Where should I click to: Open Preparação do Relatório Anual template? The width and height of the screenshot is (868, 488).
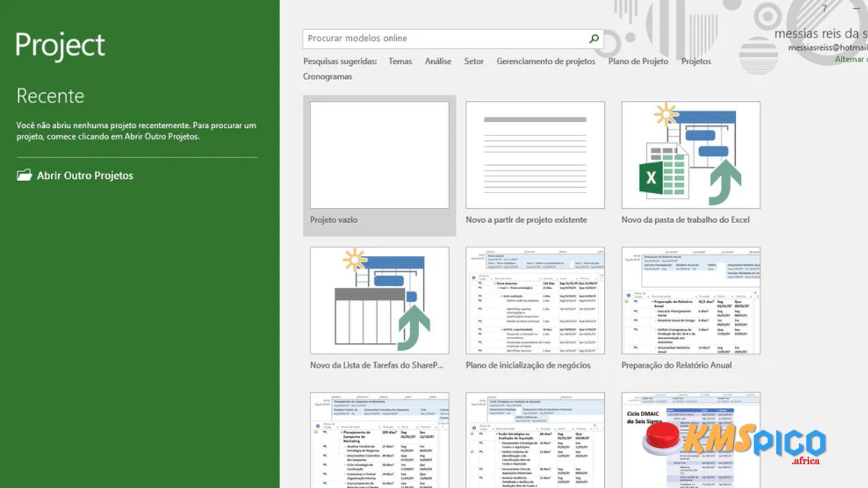691,300
